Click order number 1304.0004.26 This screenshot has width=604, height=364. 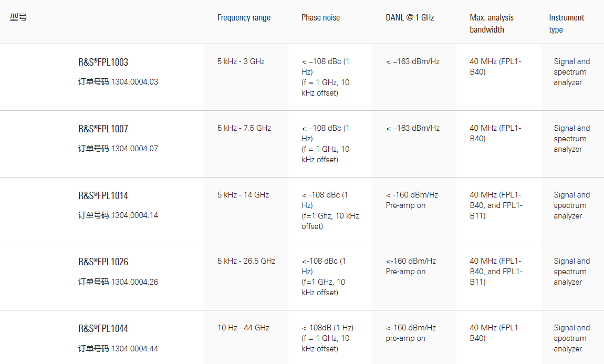134,282
